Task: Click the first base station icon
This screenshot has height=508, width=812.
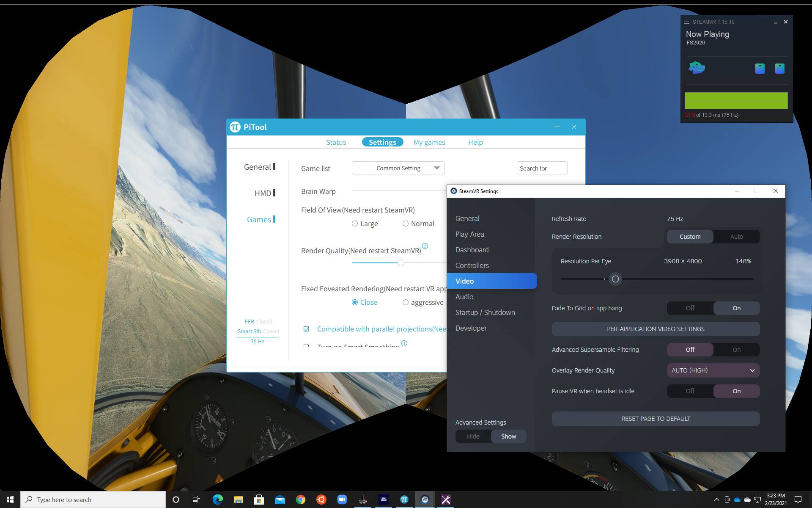Action: pyautogui.click(x=760, y=69)
